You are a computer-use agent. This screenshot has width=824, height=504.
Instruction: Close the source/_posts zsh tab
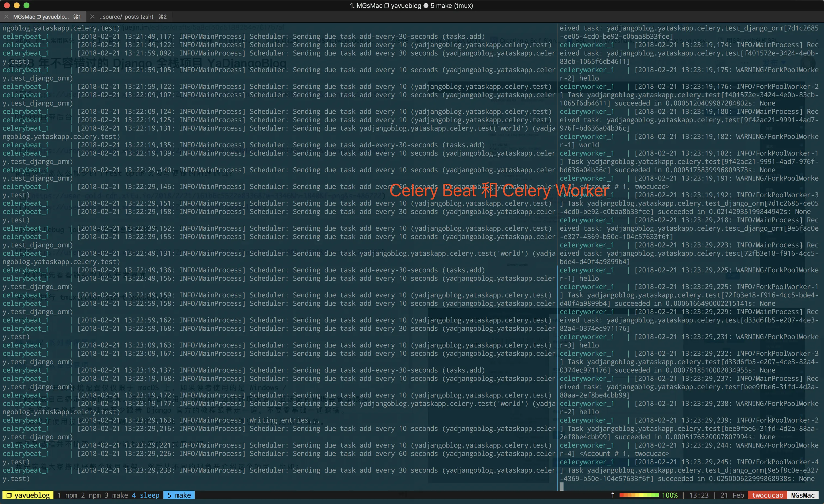click(x=92, y=16)
